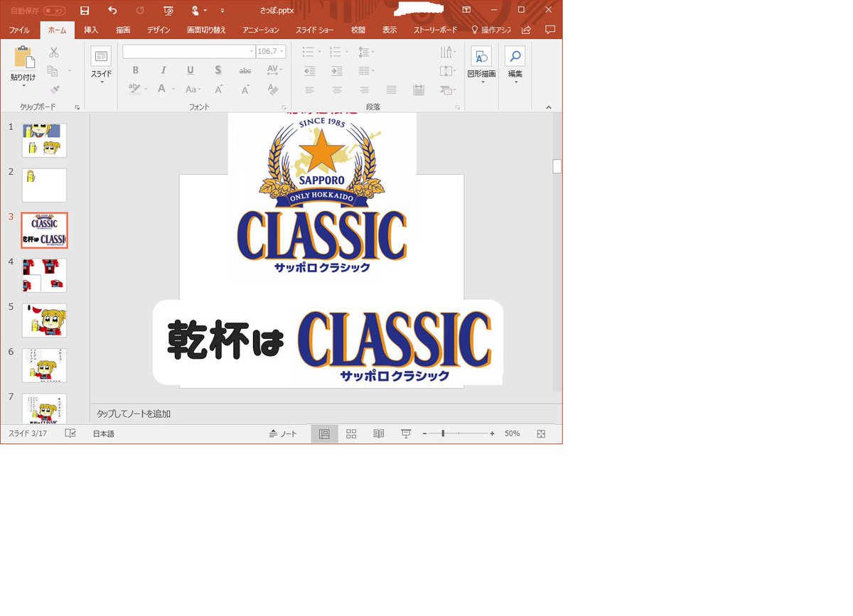This screenshot has height=616, width=853.
Task: Toggle strikethrough abc
Action: [245, 70]
